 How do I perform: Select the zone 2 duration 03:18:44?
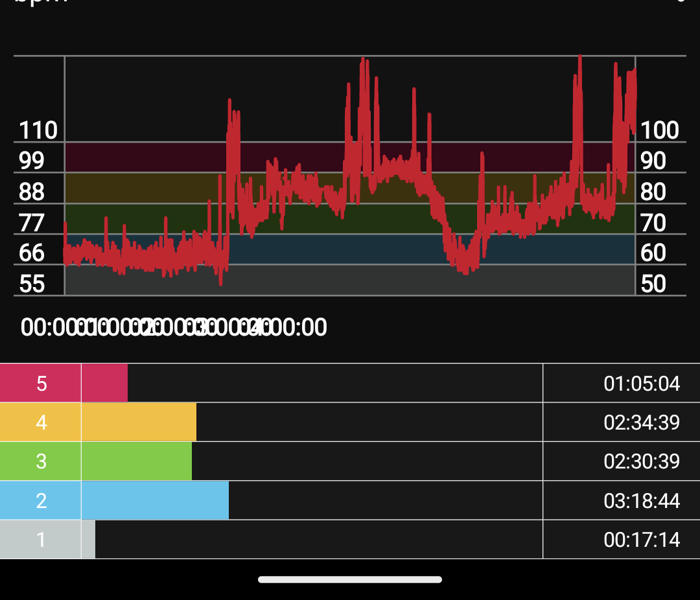[642, 500]
